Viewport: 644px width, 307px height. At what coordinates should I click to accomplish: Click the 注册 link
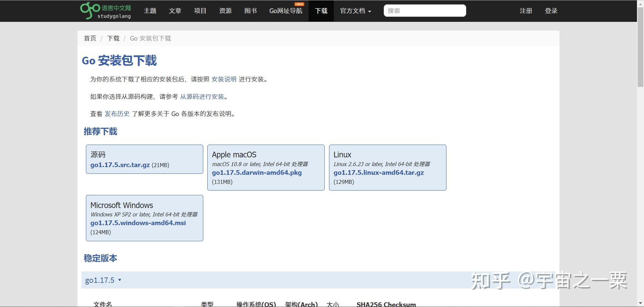(526, 10)
